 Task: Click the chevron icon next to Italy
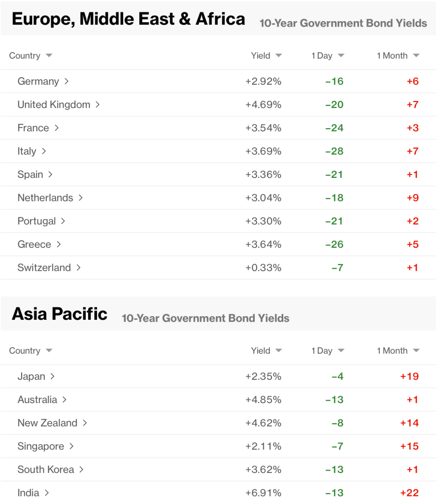click(x=44, y=151)
